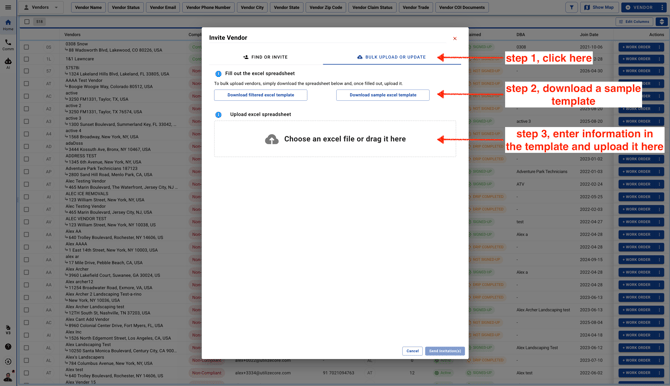
Task: Click the info icon beside 'Fill out the excel spreadsheet'
Action: (218, 74)
